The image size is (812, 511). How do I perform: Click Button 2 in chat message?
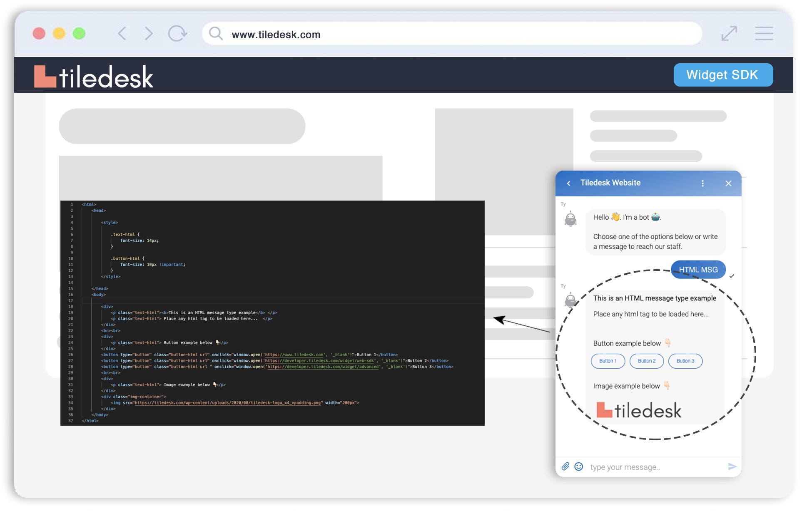pos(647,361)
